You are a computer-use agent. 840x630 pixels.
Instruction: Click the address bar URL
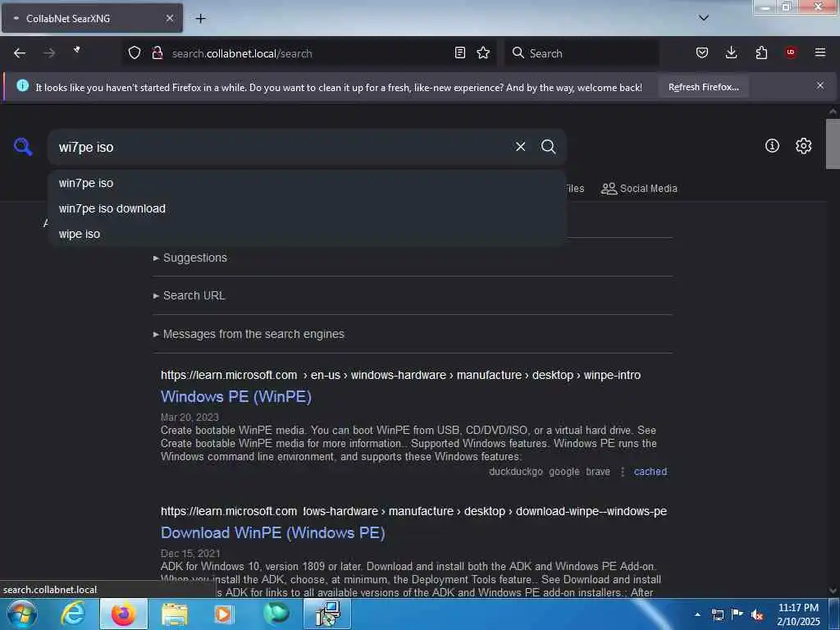242,53
